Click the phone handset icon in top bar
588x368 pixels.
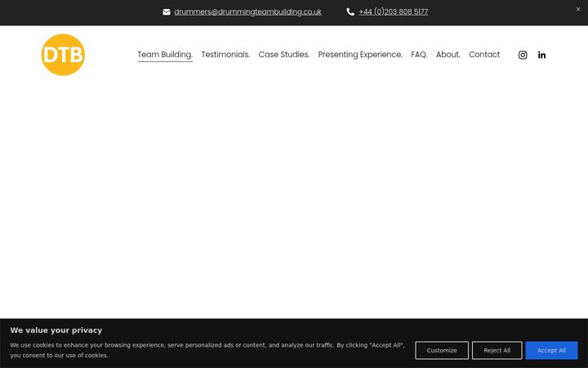350,12
